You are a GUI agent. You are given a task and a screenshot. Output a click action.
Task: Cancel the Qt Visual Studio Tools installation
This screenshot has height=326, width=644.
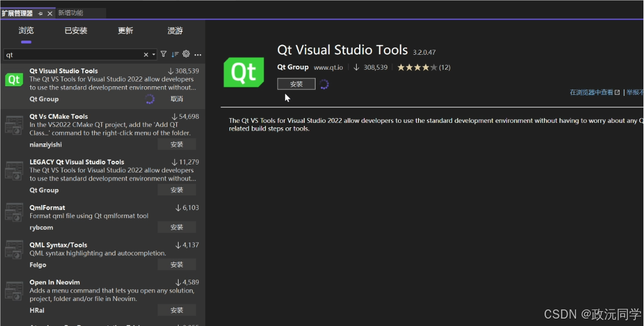coord(176,99)
